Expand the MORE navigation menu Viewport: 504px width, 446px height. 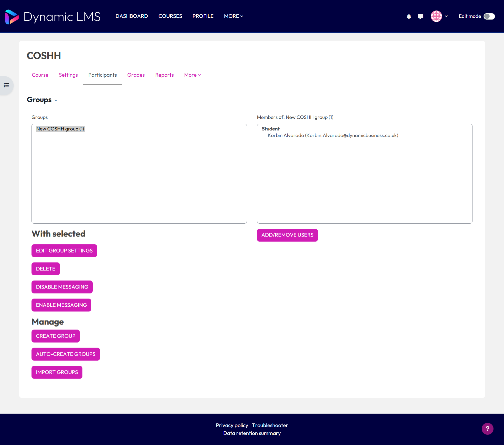[234, 16]
